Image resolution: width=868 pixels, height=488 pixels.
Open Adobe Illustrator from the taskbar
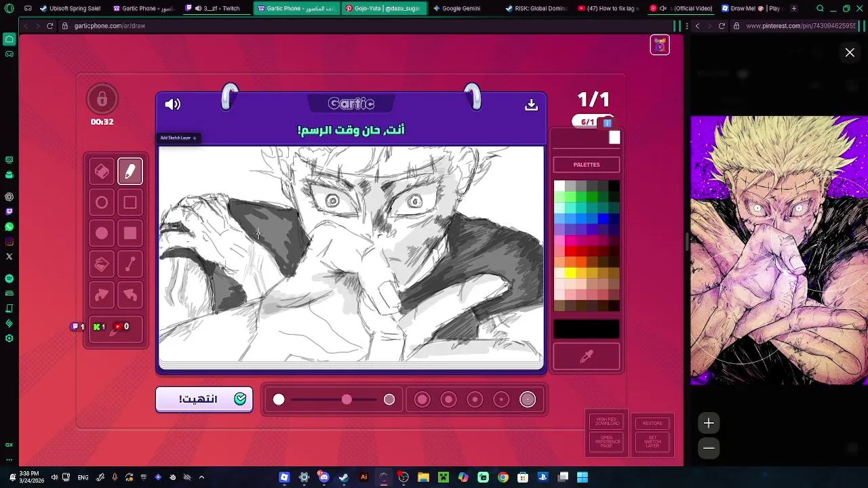363,477
